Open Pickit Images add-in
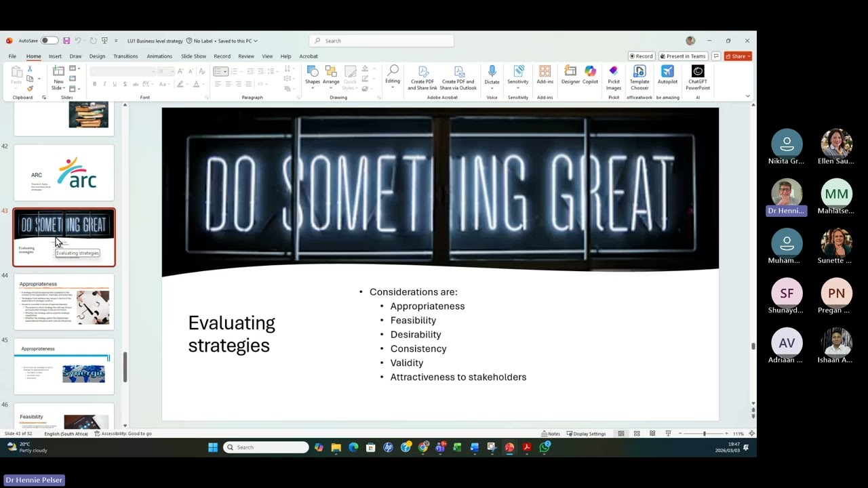This screenshot has height=488, width=868. 614,79
